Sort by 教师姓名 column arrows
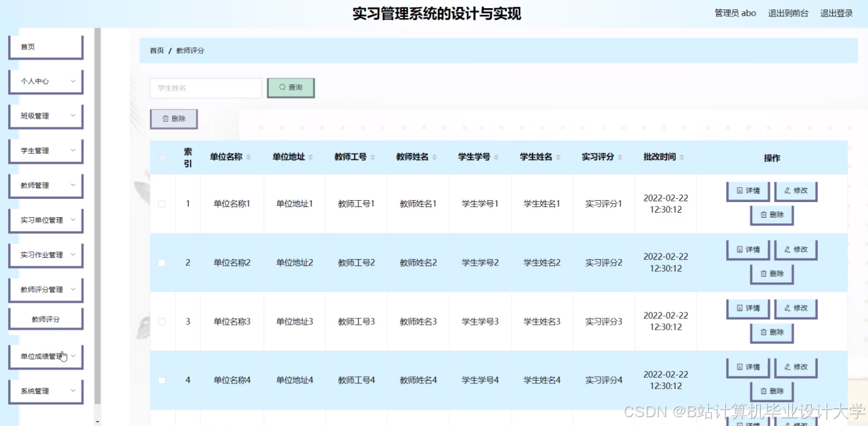 point(434,157)
